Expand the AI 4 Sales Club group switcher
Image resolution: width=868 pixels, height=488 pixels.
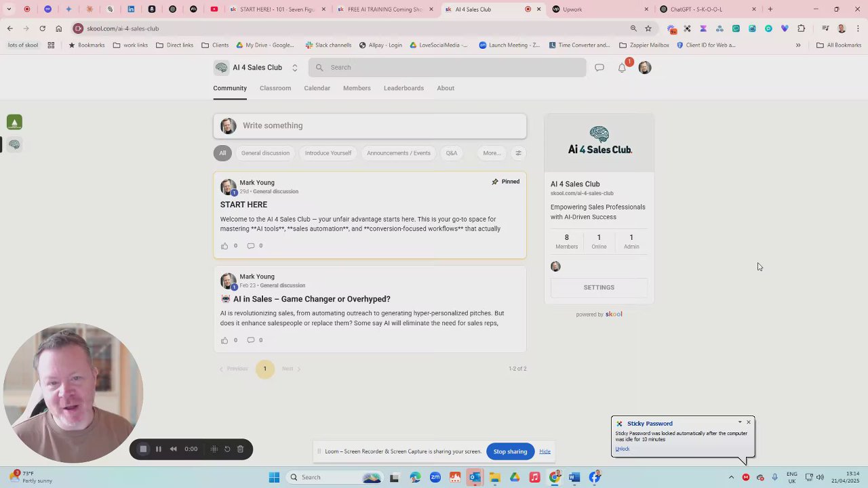294,68
